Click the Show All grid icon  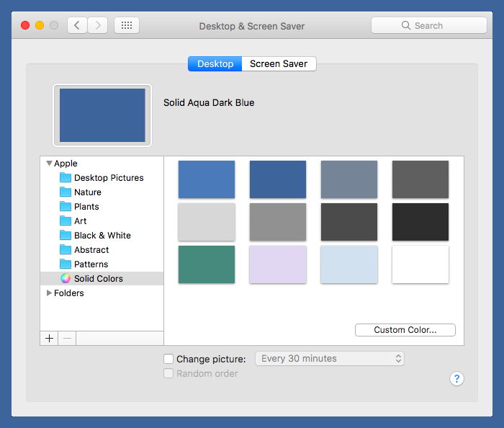tap(127, 25)
